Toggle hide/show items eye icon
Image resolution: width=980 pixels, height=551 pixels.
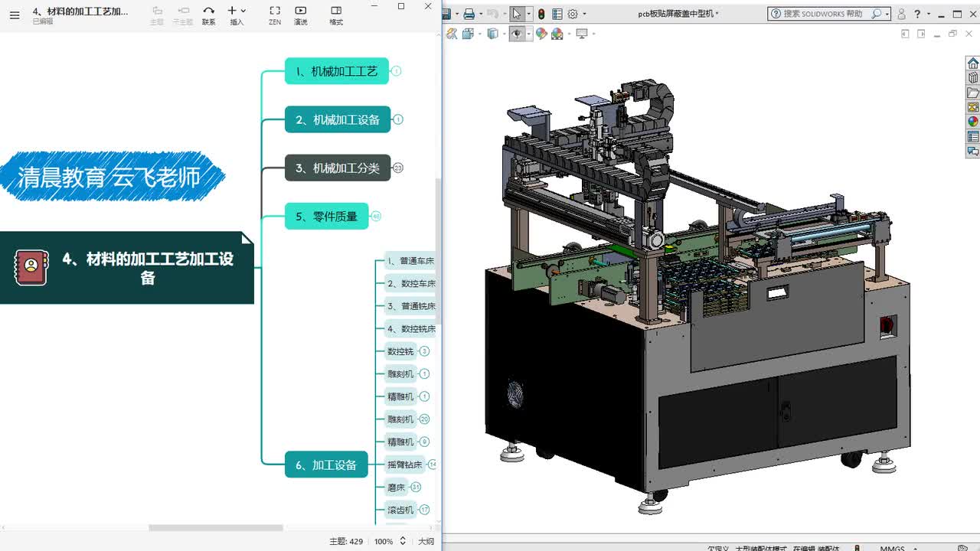tap(518, 34)
